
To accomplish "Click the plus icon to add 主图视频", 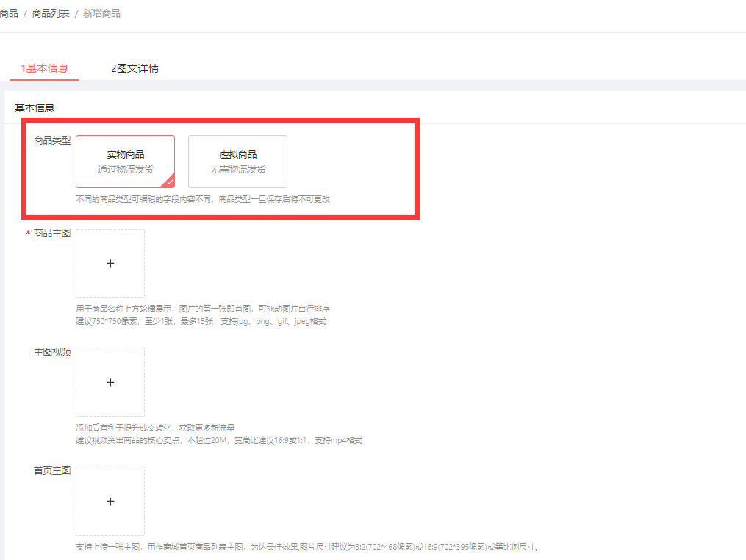I will point(110,382).
